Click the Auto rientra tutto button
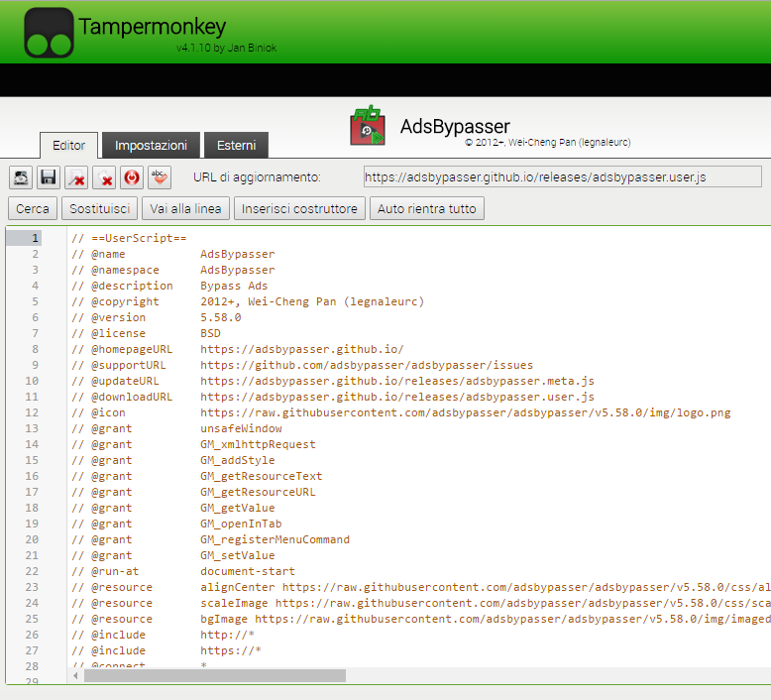Image resolution: width=771 pixels, height=700 pixels. point(427,208)
